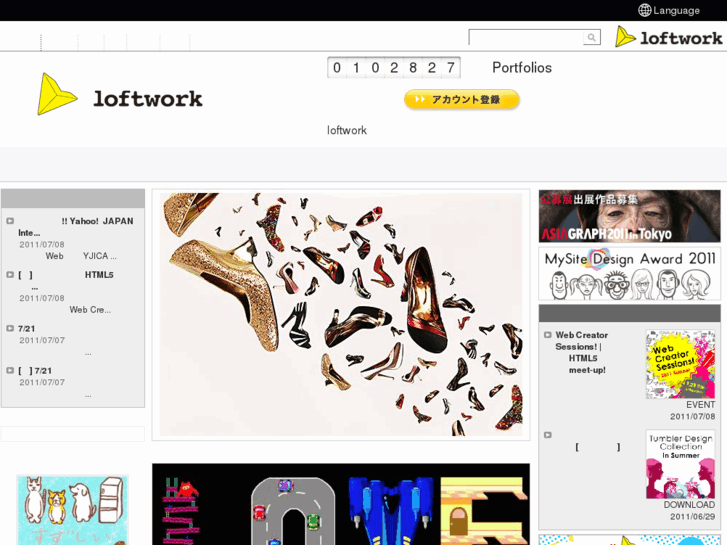Click the 0102827 portfolio counter

394,68
